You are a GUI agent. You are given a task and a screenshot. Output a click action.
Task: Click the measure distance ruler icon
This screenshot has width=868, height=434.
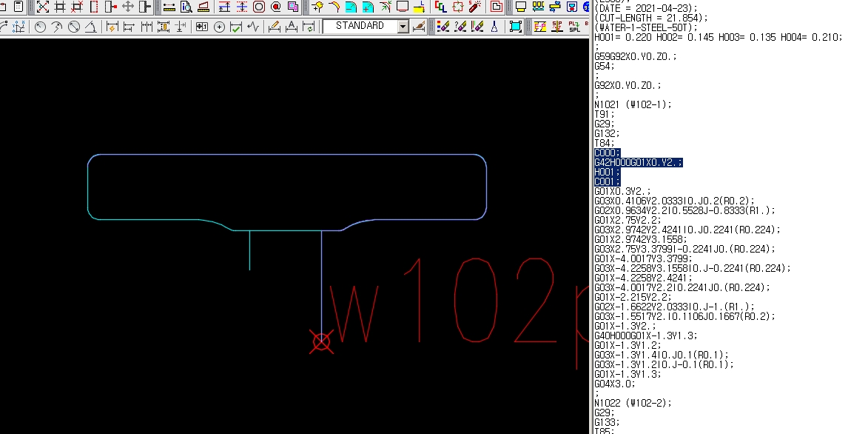(x=169, y=7)
